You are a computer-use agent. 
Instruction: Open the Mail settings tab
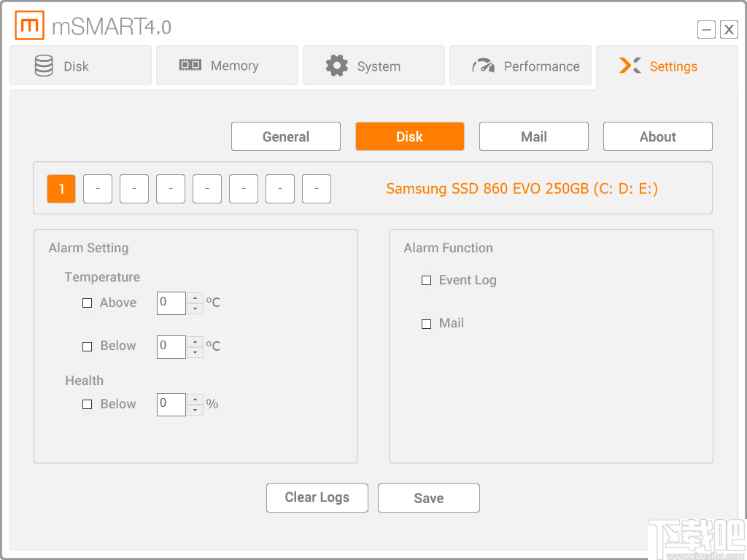(x=533, y=136)
